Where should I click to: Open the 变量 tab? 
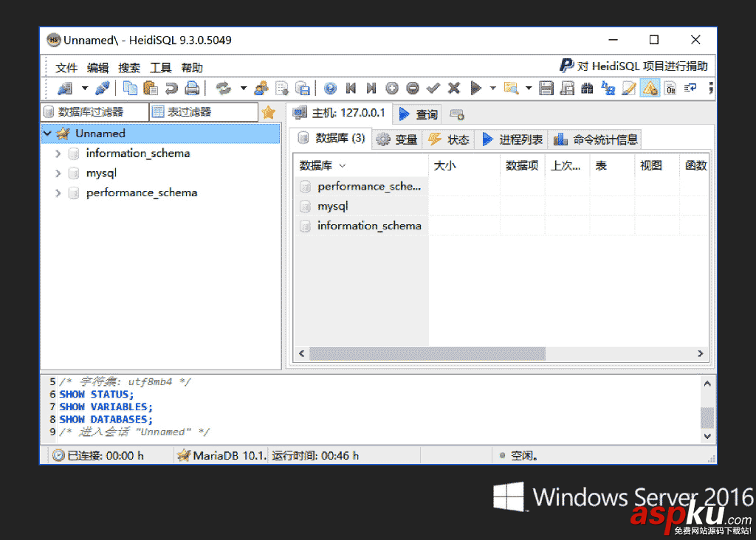click(x=396, y=139)
